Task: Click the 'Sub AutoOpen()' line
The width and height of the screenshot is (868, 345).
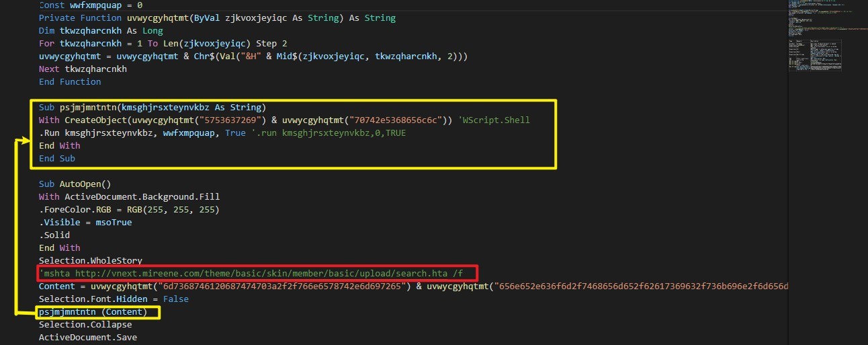Action: click(x=75, y=184)
